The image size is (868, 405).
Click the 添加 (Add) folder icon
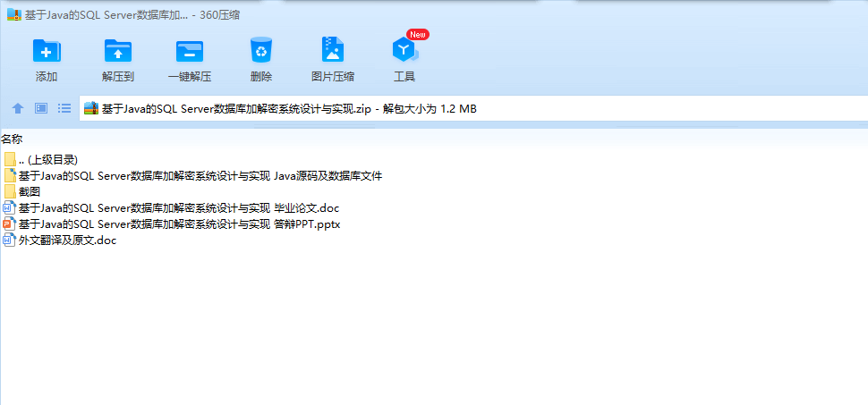click(47, 50)
